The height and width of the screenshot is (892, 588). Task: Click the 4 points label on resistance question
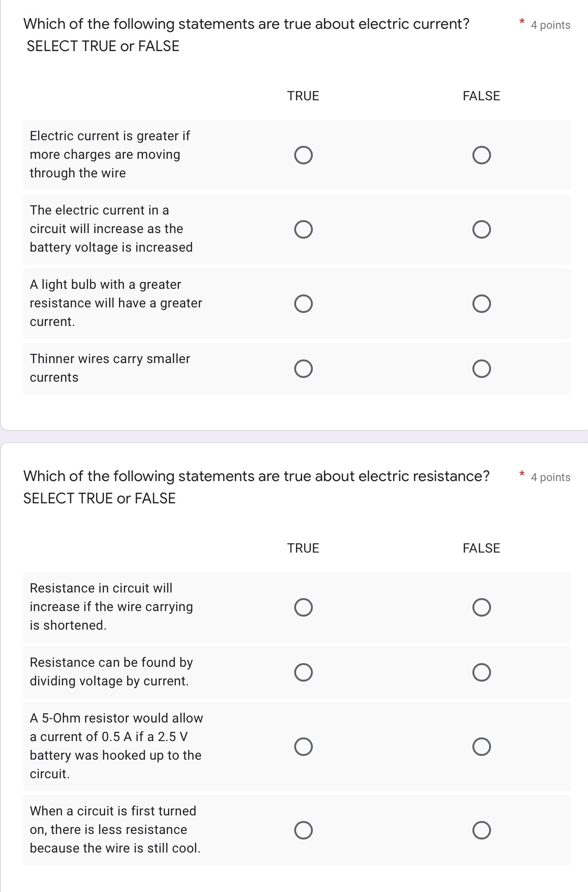click(550, 477)
